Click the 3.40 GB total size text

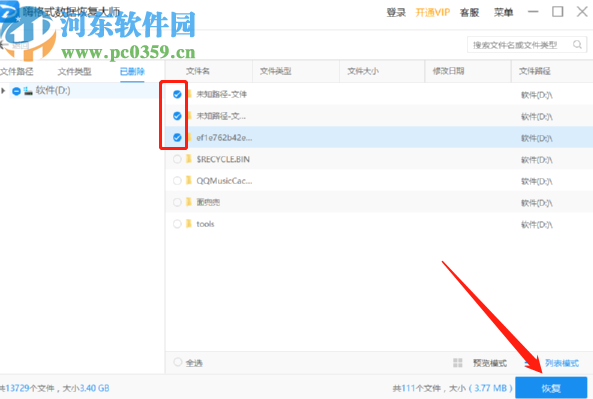point(95,388)
